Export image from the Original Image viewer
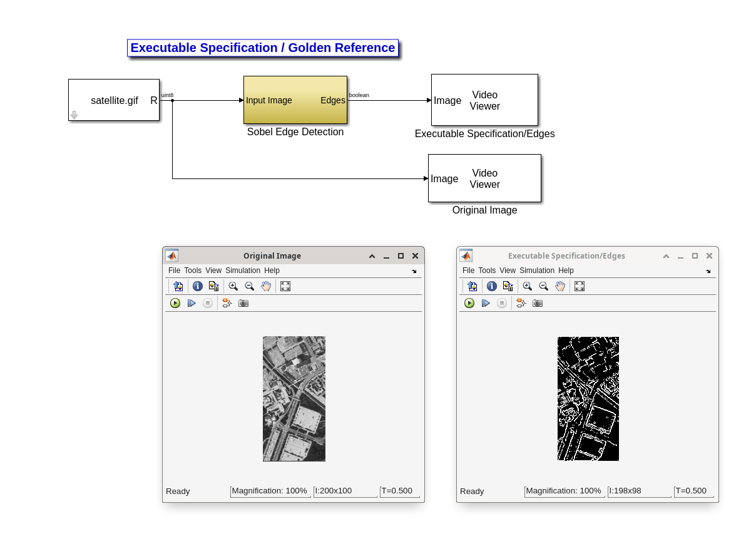 click(x=178, y=286)
